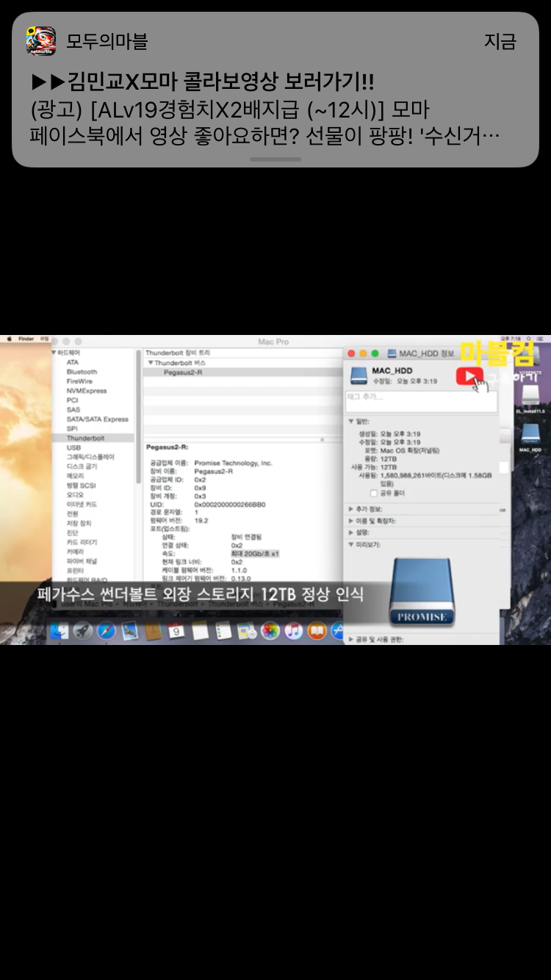Select Bluetooth in hardware list
Screen dimensions: 551x980
pyautogui.click(x=82, y=372)
